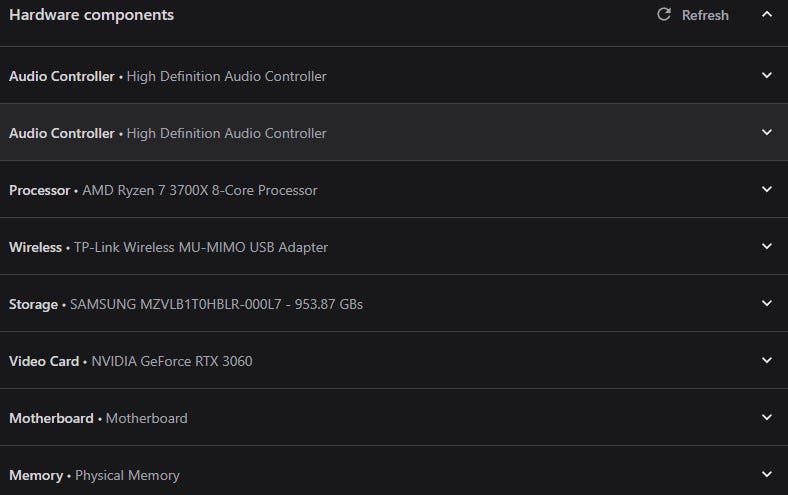Expand the Storage row chevron

[x=767, y=304]
